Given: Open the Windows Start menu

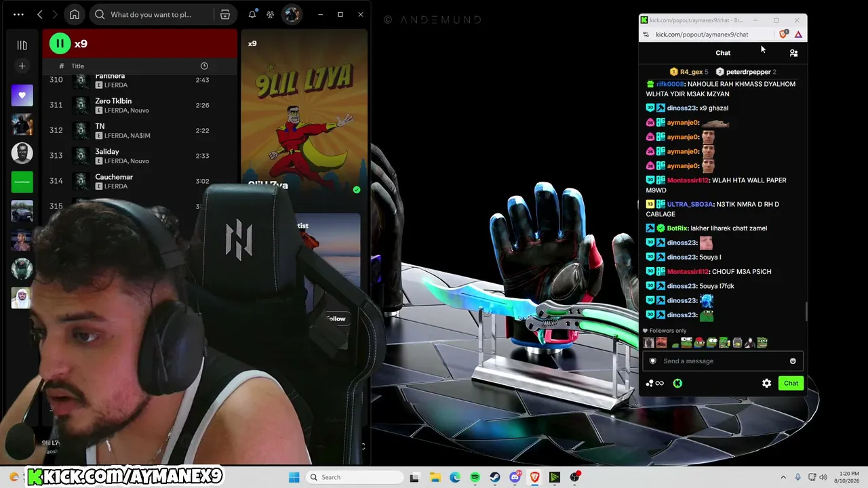Looking at the screenshot, I should 294,477.
